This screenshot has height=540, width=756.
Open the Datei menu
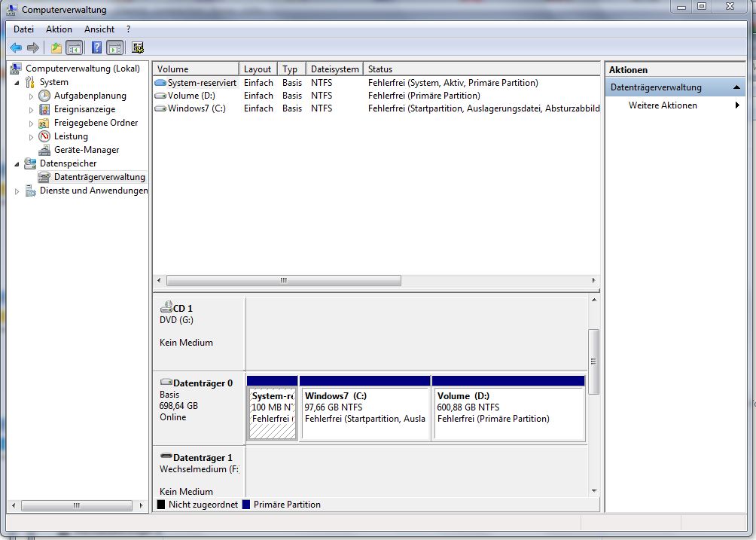tap(23, 29)
